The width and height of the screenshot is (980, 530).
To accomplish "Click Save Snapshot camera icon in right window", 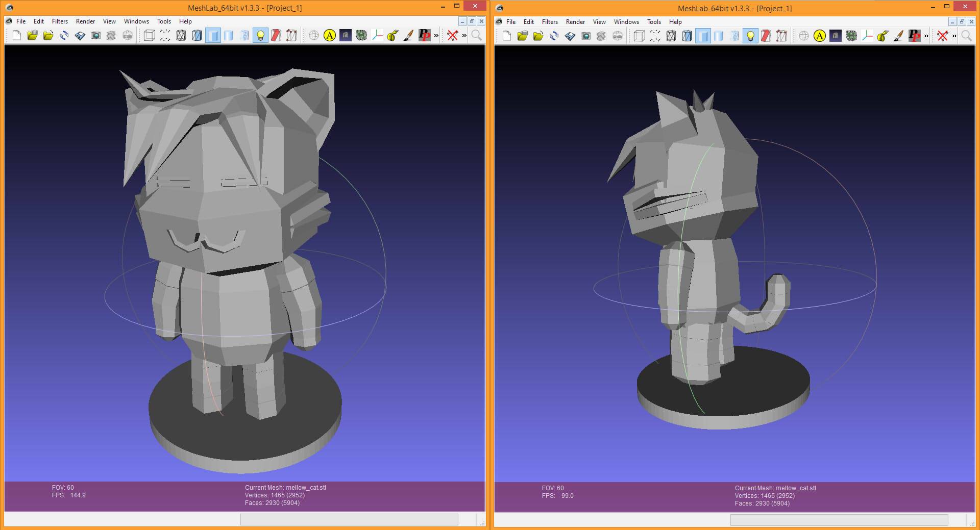I will point(586,36).
